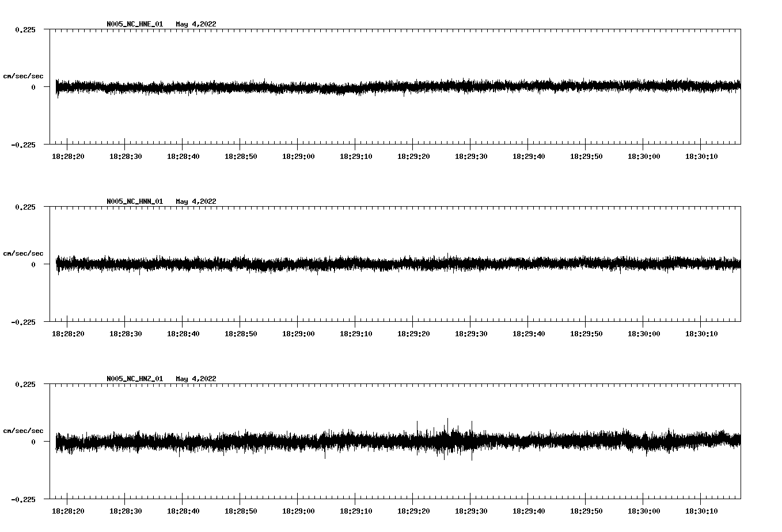
Task: Click the cm/sec/sec unit label on HNN plot
Action: point(23,254)
